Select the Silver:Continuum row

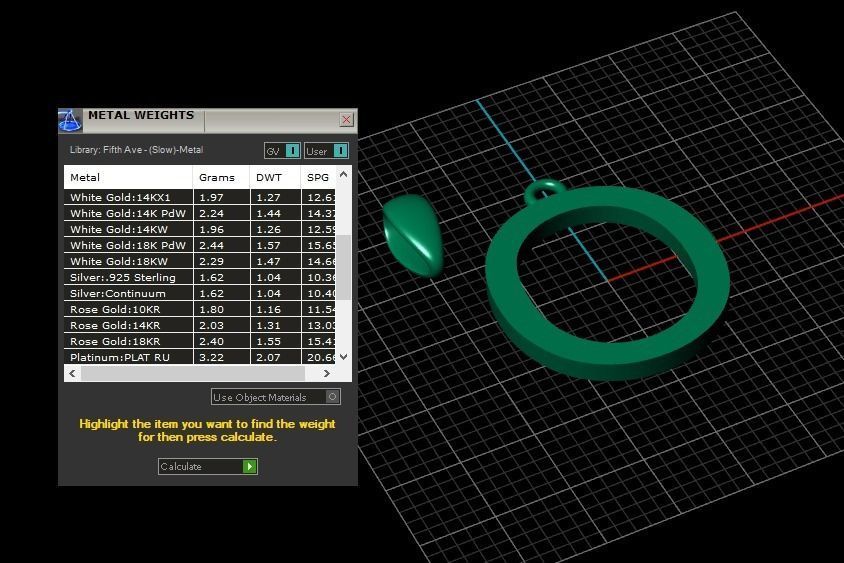pos(200,293)
